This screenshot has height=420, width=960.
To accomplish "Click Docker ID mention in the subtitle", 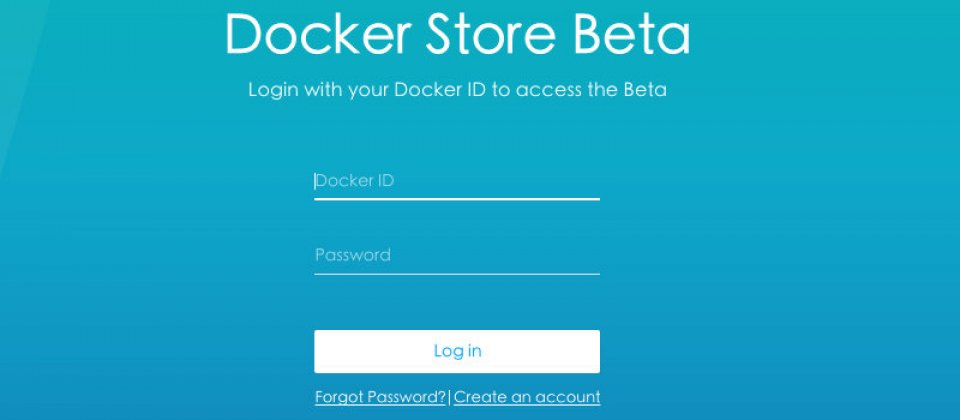I will tap(440, 90).
